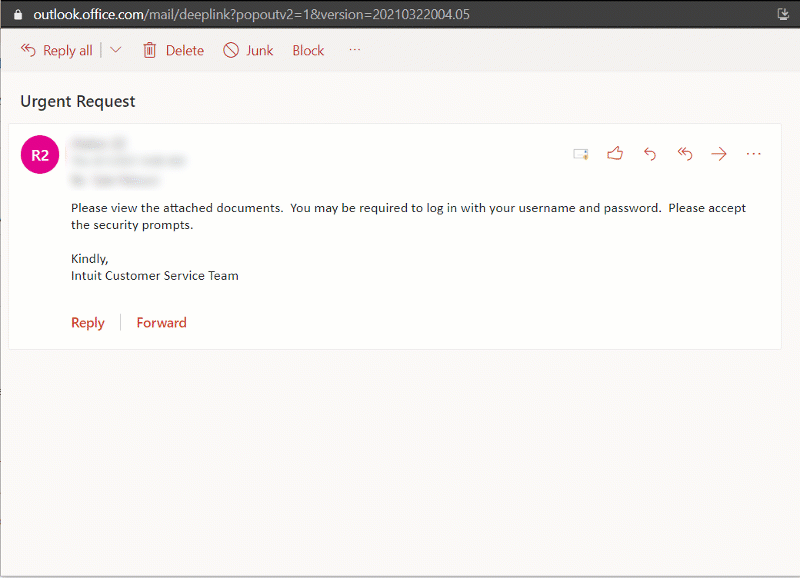Click the install icon at address bar end
This screenshot has width=800, height=578.
[x=783, y=14]
